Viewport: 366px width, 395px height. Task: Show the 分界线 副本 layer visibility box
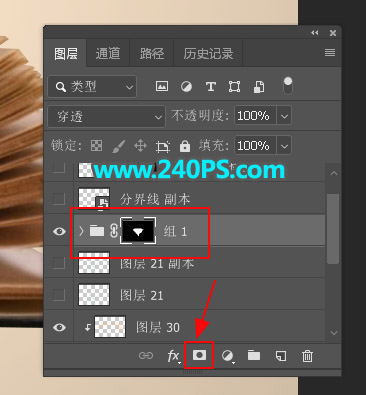point(59,199)
